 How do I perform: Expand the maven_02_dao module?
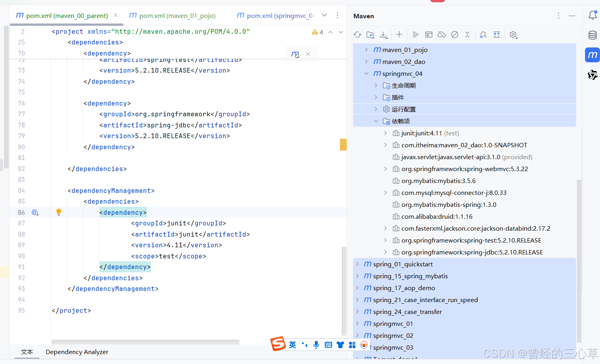(x=366, y=62)
